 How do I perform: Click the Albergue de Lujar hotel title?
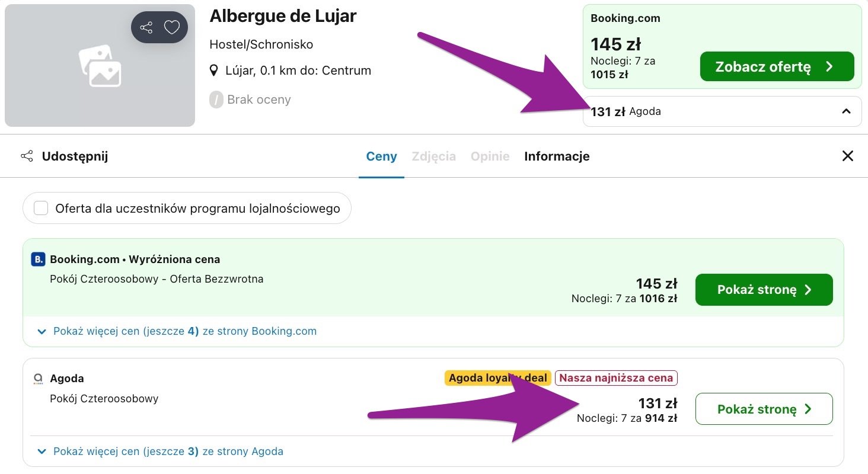(x=283, y=16)
